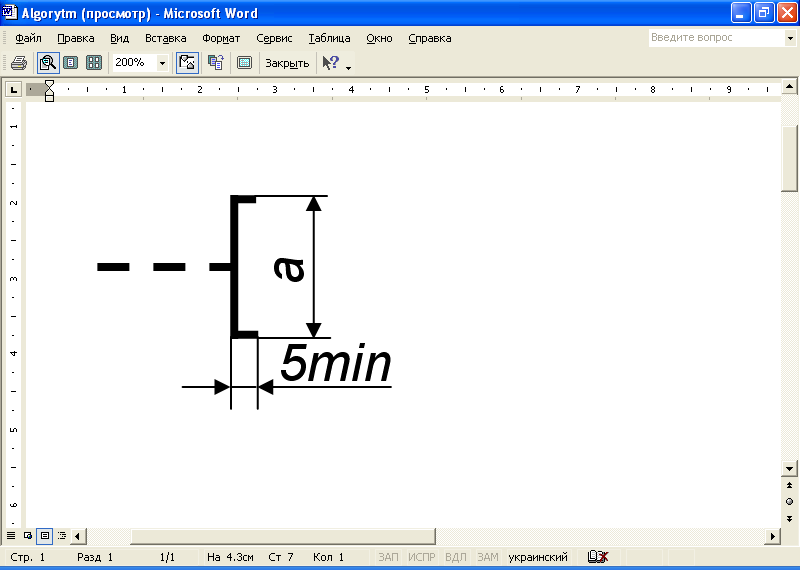Image resolution: width=800 pixels, height=570 pixels.
Task: Switch to Normal view icon
Action: [11, 536]
